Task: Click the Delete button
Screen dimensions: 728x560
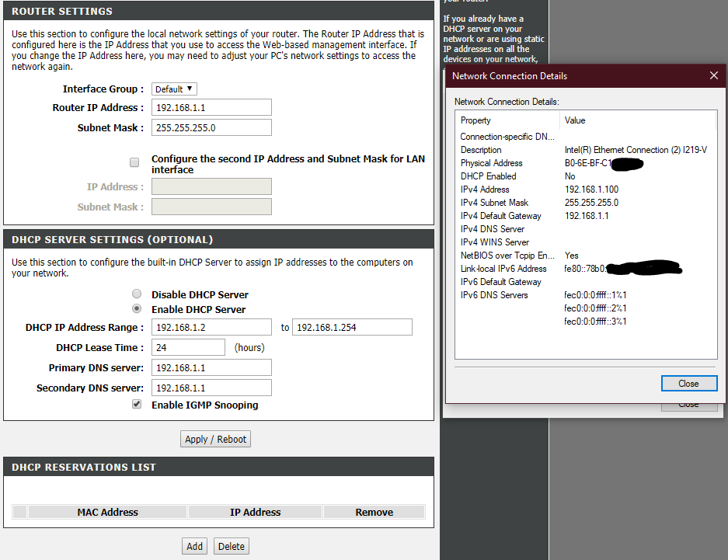Action: 231,546
